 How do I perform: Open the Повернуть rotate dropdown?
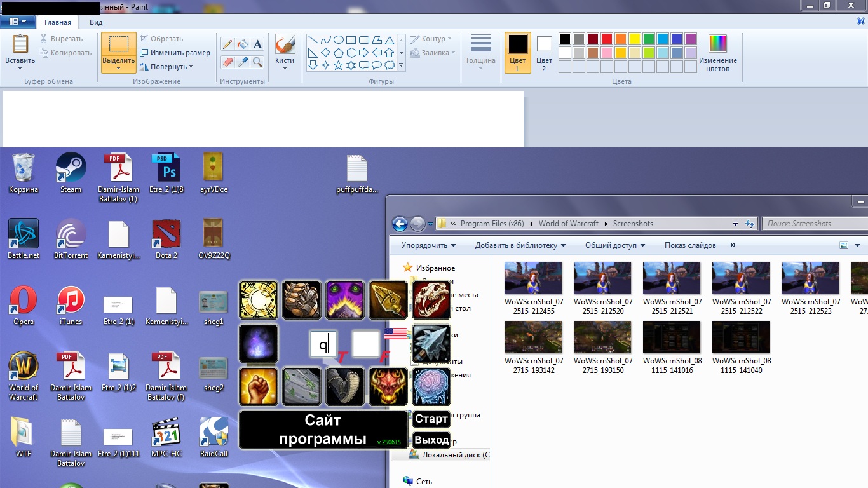166,67
